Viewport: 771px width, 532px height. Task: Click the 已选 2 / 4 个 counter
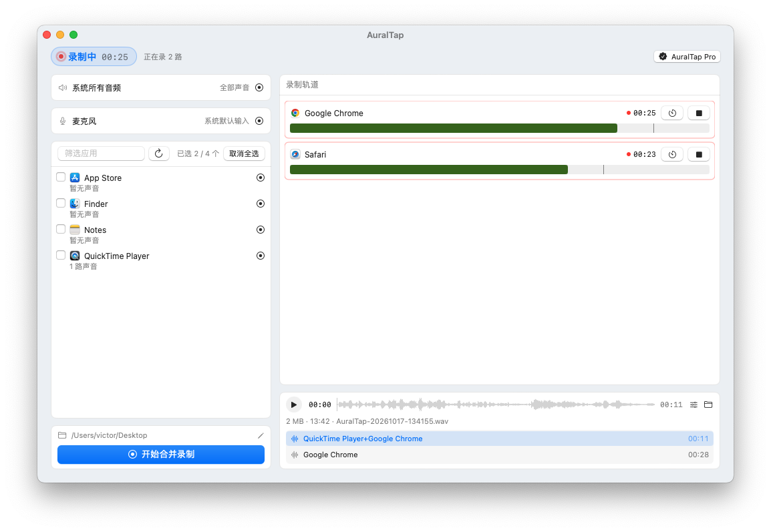tap(198, 154)
